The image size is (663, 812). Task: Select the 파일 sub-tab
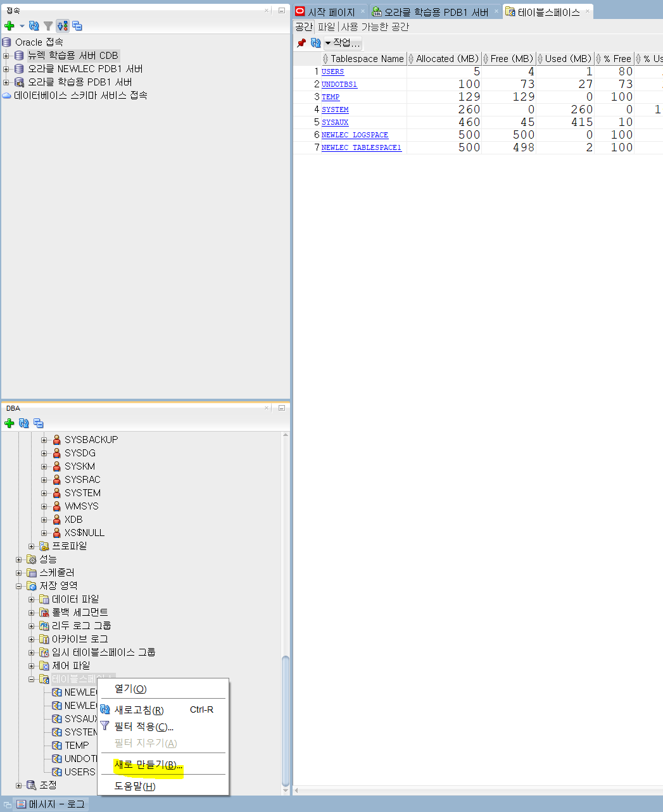pyautogui.click(x=326, y=27)
